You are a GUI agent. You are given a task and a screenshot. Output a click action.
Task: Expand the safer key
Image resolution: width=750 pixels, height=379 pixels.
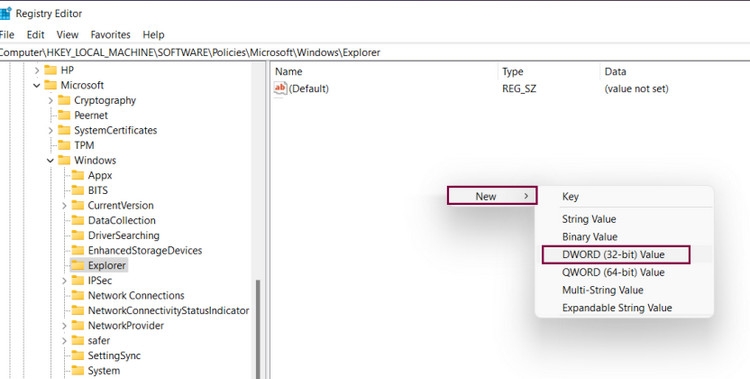64,341
